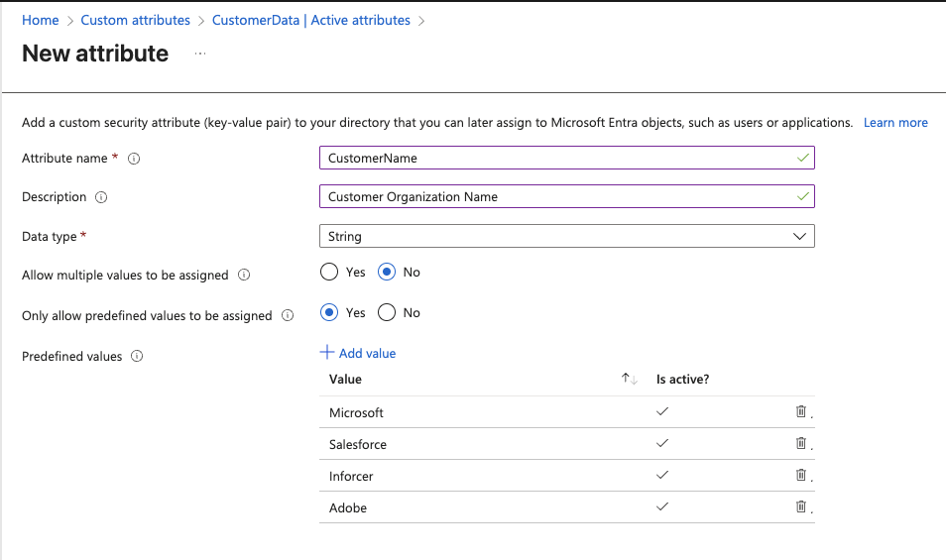
Task: Show info tooltip for Description field
Action: point(101,197)
